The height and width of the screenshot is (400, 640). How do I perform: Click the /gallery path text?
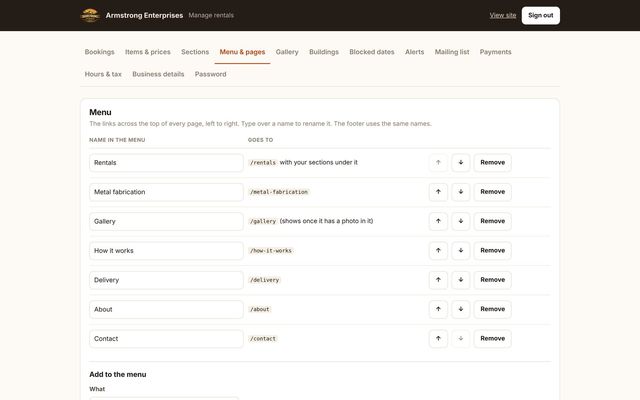pyautogui.click(x=263, y=221)
